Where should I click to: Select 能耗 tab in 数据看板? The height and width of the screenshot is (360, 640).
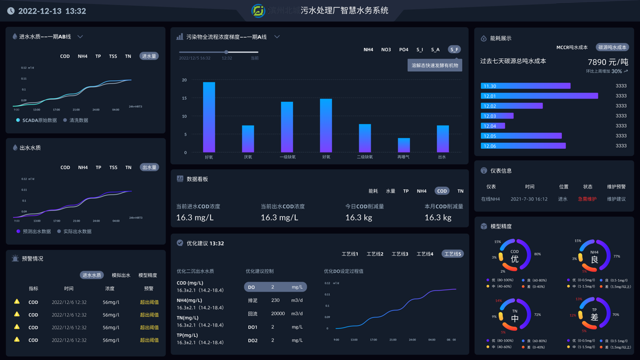point(373,191)
